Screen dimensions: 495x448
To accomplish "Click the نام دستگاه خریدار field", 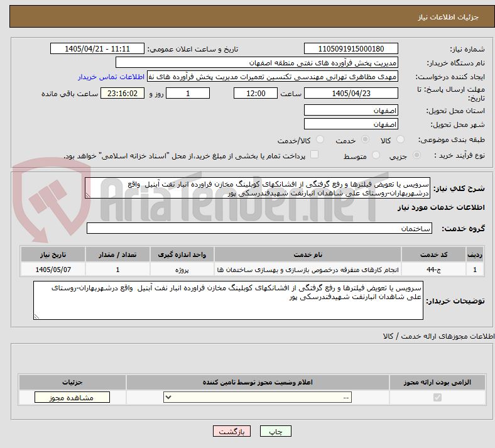I will click(x=257, y=62).
